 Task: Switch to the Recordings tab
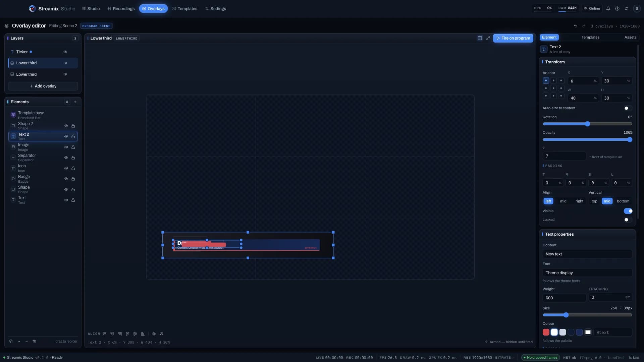click(121, 9)
